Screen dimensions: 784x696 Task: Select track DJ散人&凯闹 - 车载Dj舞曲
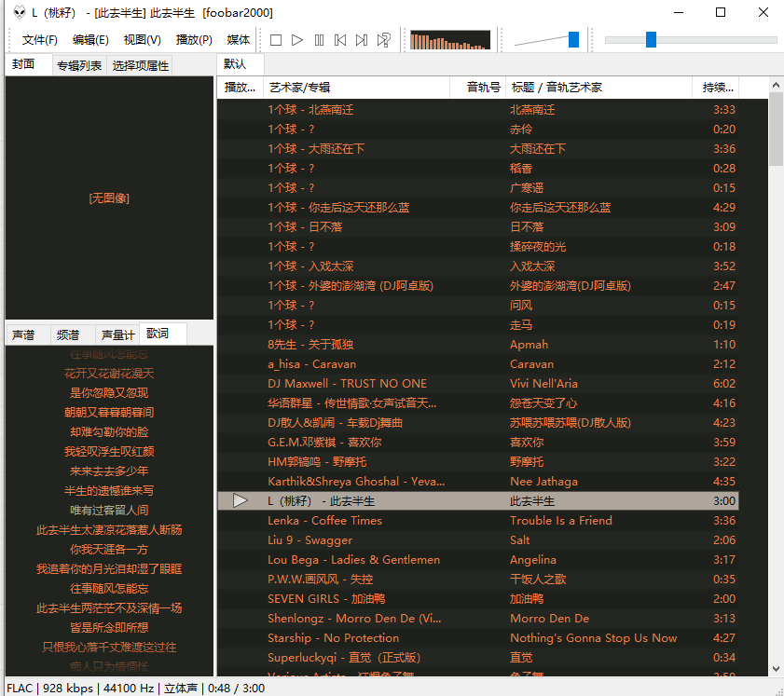click(478, 423)
